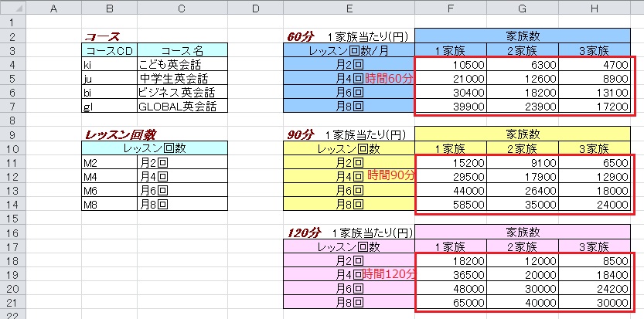Image resolution: width=644 pixels, height=319 pixels.
Task: Select the cell ビジネス英会話
Action: tap(182, 92)
